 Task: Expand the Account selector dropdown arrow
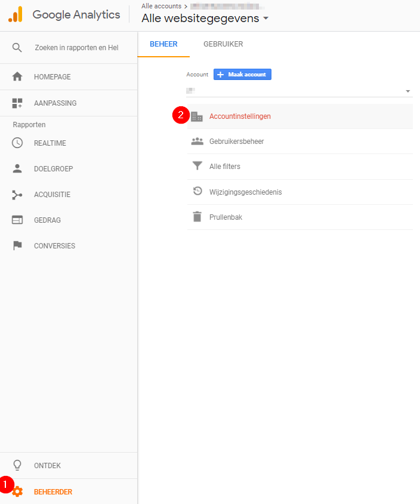(408, 91)
